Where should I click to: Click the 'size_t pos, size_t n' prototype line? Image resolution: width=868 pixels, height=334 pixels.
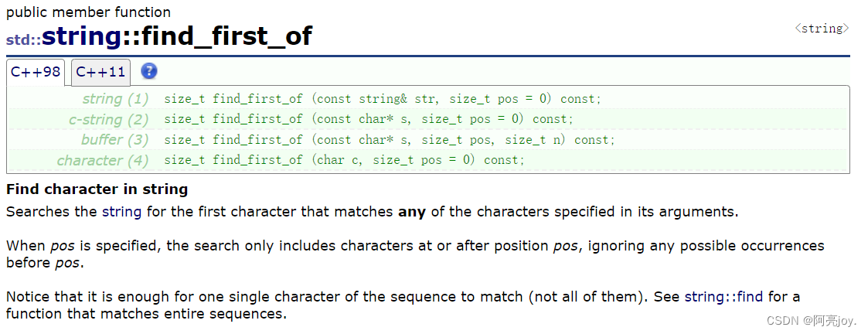pyautogui.click(x=390, y=140)
